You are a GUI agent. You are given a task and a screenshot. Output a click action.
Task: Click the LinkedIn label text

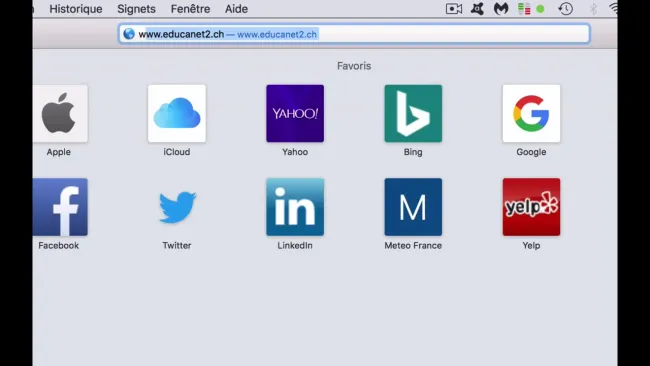tap(295, 245)
